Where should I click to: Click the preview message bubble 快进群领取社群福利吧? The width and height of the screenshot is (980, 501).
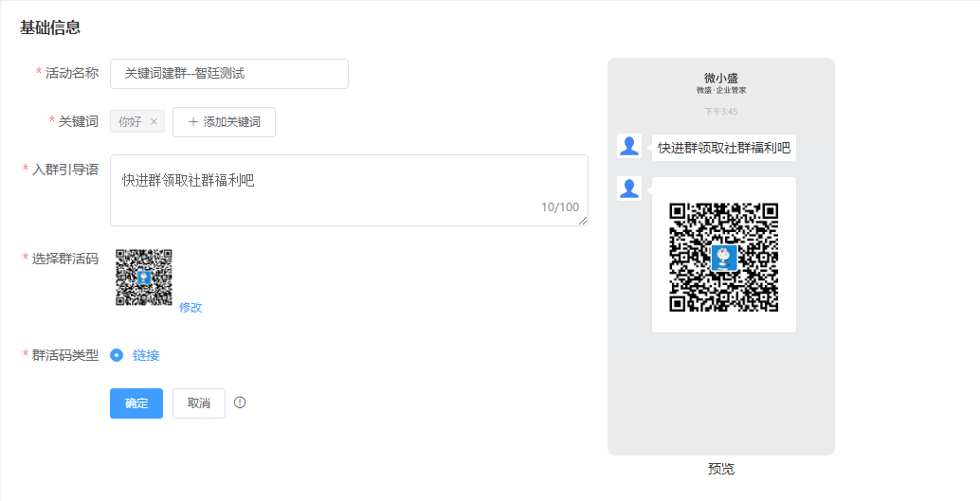[724, 148]
